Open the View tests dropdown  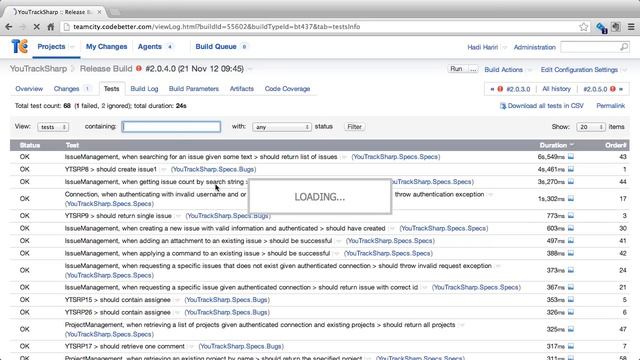pyautogui.click(x=53, y=127)
